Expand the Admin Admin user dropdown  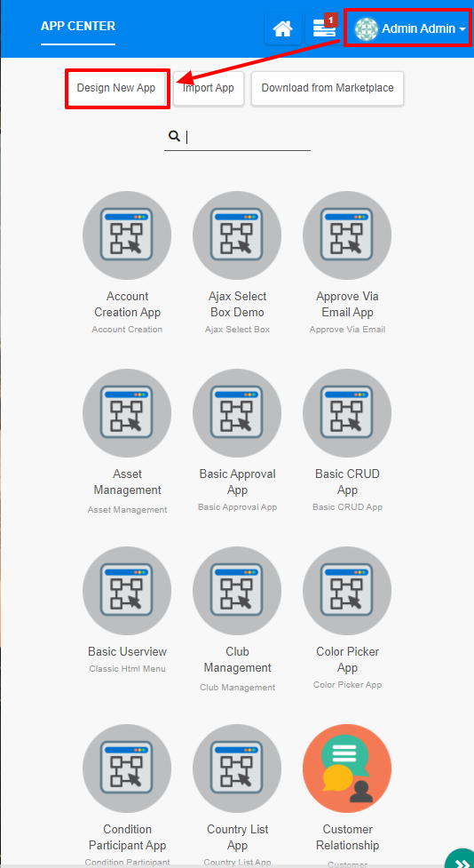[410, 28]
